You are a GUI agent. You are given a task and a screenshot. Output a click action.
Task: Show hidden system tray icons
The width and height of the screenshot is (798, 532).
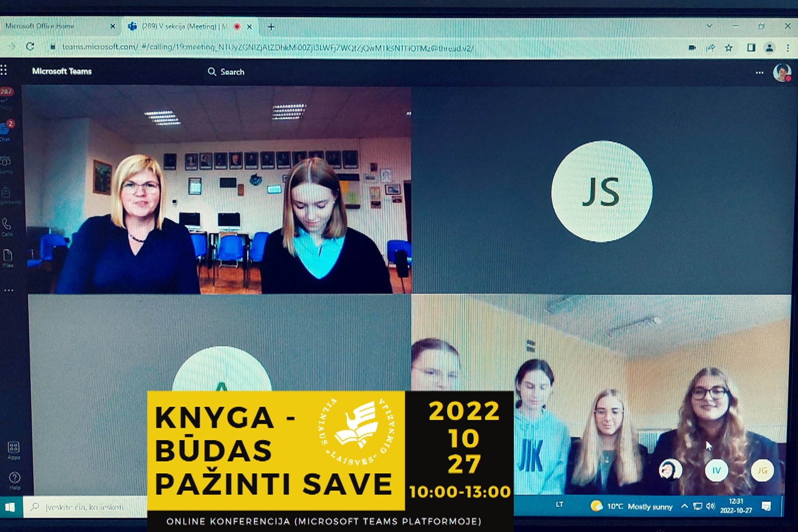[x=684, y=506]
